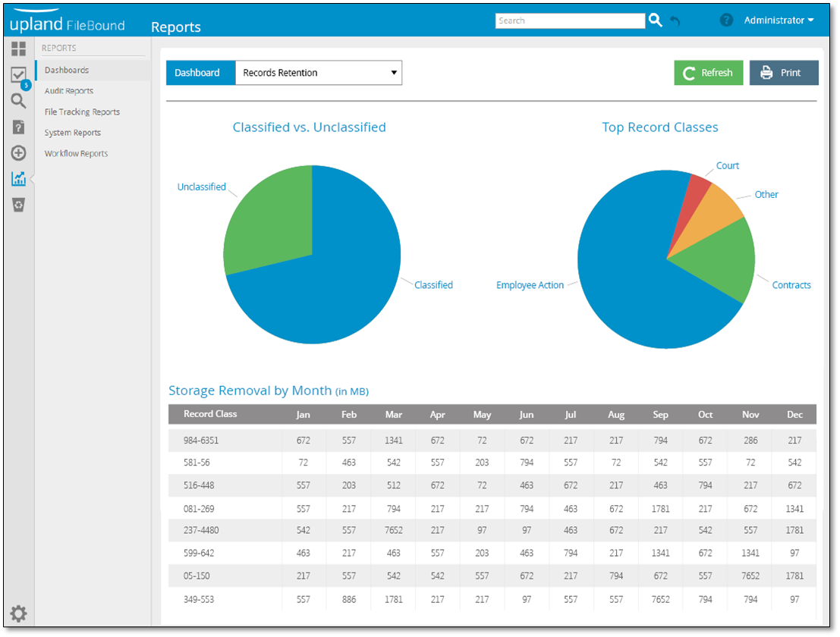
Task: Open Audit Reports in the menu
Action: tap(69, 91)
